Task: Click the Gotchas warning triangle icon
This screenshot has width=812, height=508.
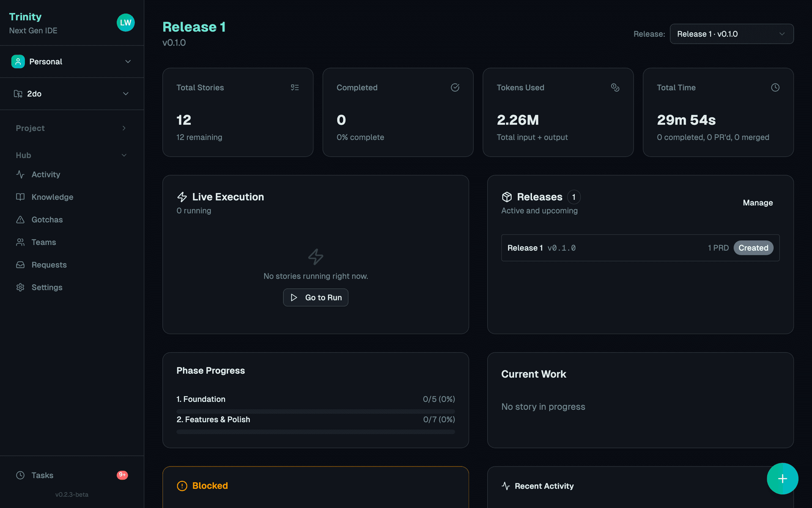Action: click(x=20, y=220)
